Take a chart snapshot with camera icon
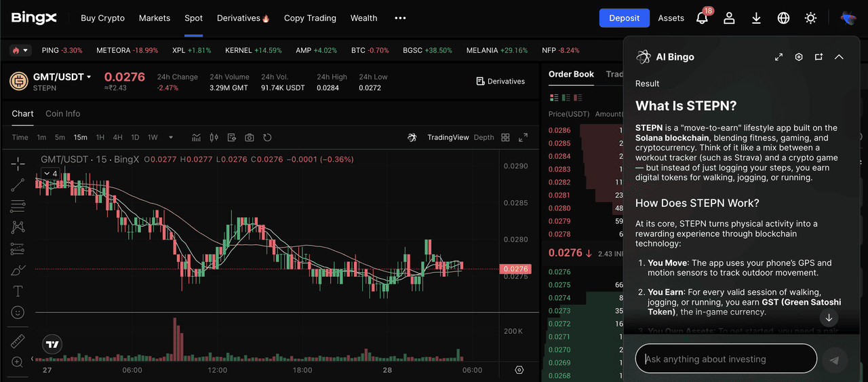 coord(250,138)
